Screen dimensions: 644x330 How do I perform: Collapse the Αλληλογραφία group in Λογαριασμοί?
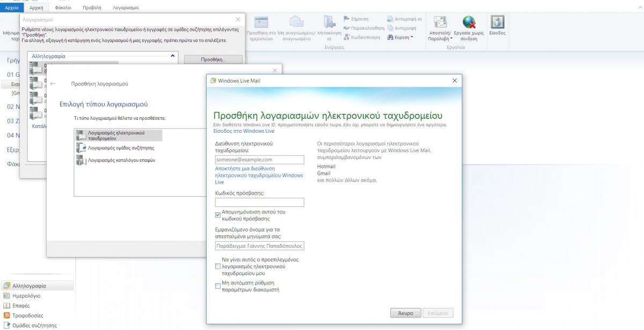(x=172, y=55)
